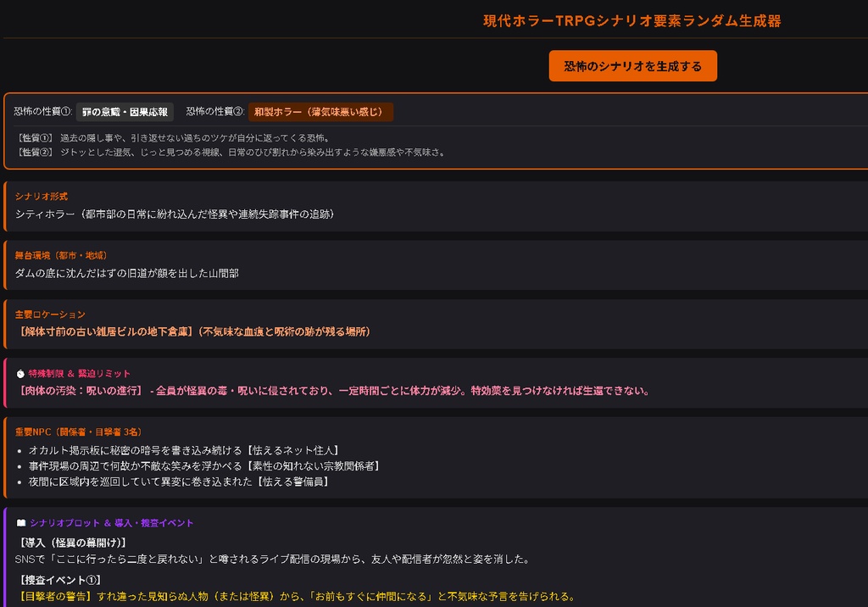
Task: Click the 主要ロケーション heading
Action: click(50, 315)
